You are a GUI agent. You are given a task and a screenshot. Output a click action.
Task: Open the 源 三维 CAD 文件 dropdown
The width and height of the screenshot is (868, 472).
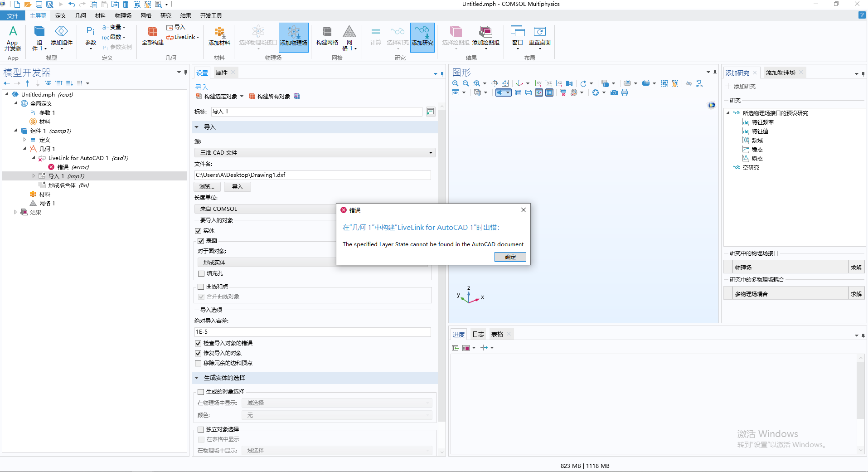(315, 153)
